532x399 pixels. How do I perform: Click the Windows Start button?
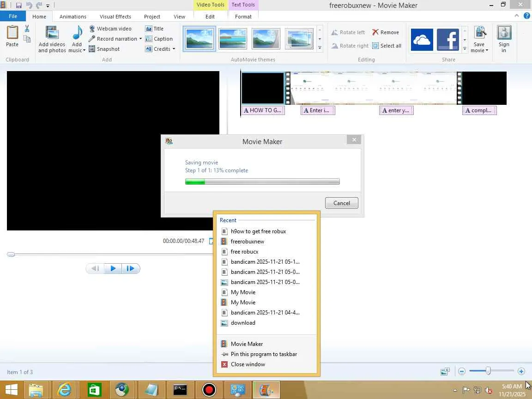tap(12, 390)
